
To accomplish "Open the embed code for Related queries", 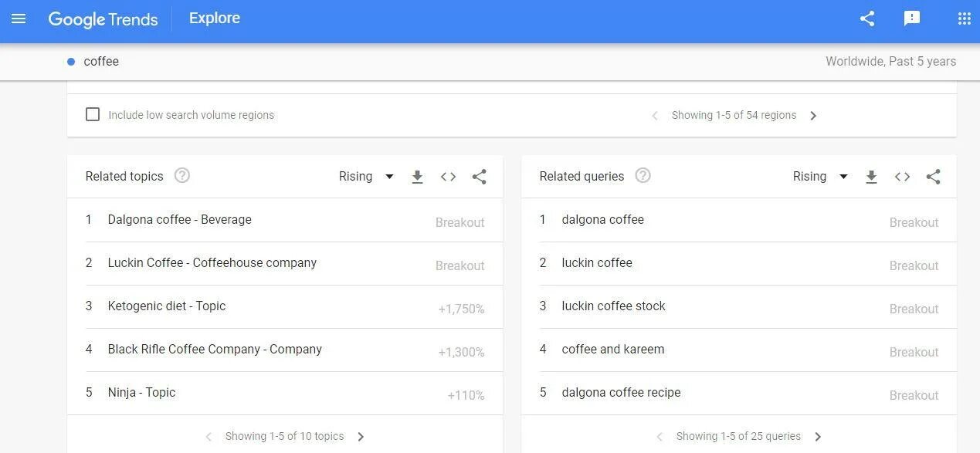I will point(902,176).
